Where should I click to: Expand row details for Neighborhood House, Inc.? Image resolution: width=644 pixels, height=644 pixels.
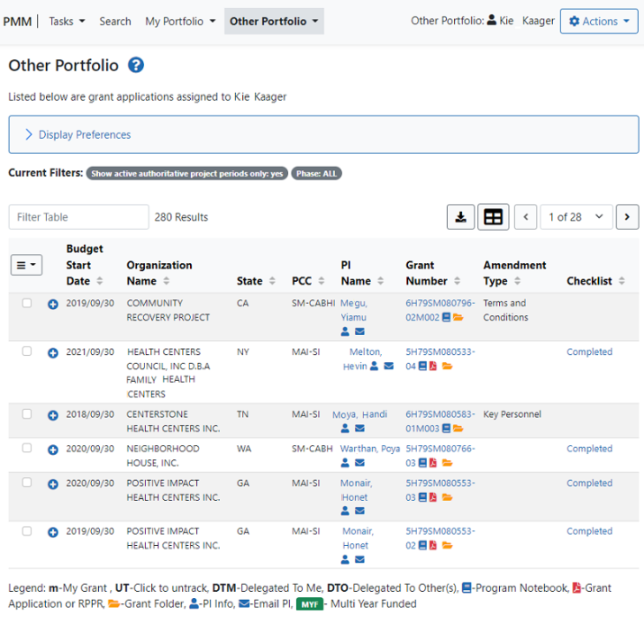click(x=53, y=449)
